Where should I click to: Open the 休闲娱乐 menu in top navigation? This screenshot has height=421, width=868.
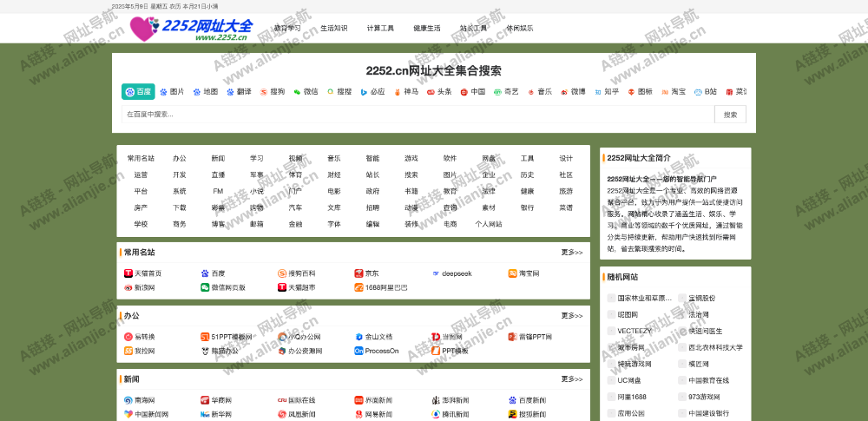click(520, 29)
